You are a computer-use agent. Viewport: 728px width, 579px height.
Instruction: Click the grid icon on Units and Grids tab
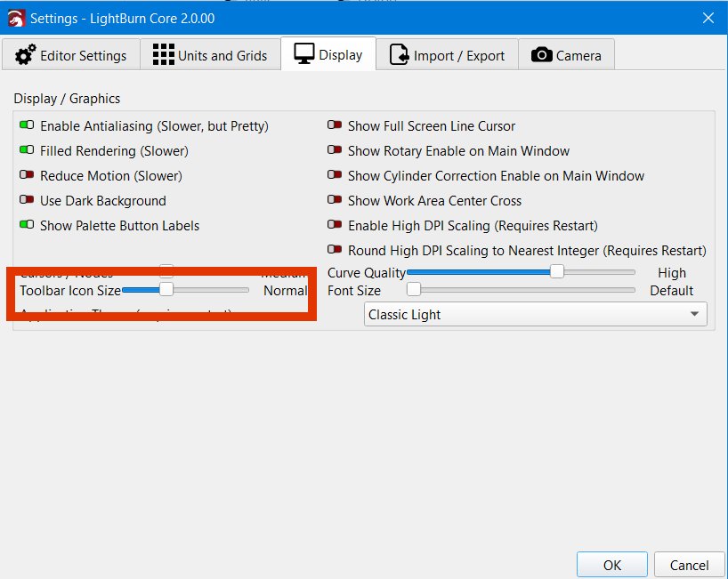coord(163,55)
